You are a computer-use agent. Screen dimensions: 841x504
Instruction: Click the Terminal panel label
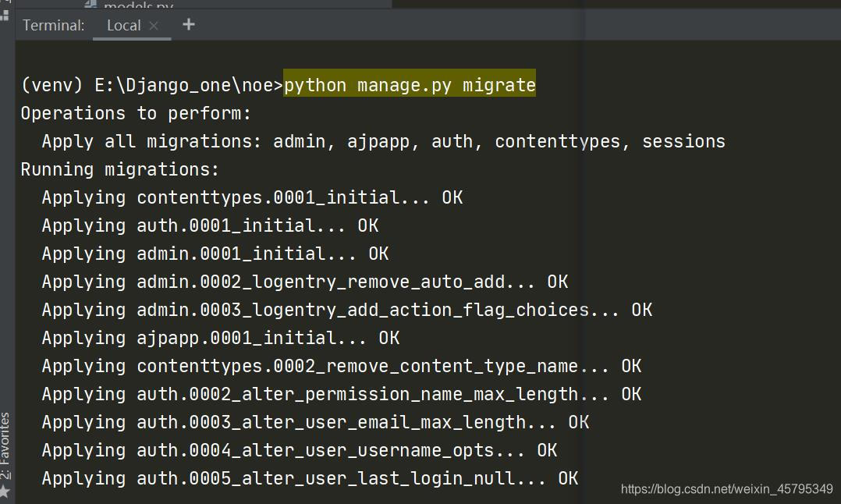[x=54, y=25]
